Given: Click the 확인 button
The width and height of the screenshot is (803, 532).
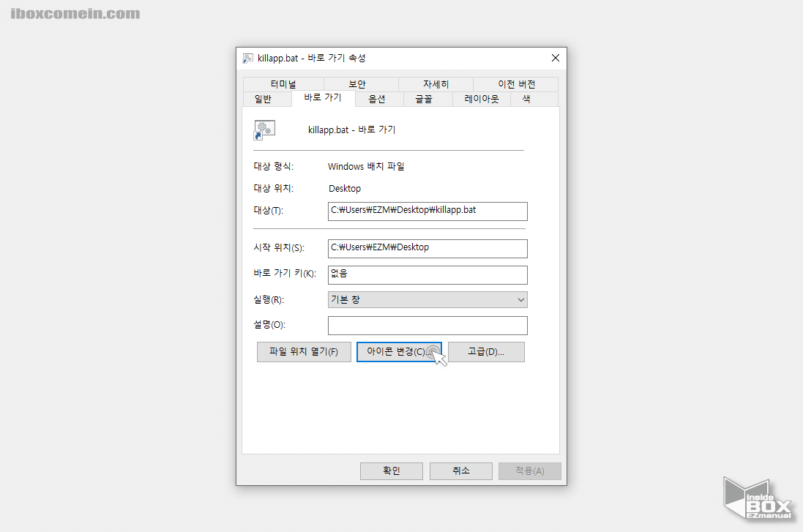Looking at the screenshot, I should [x=391, y=471].
